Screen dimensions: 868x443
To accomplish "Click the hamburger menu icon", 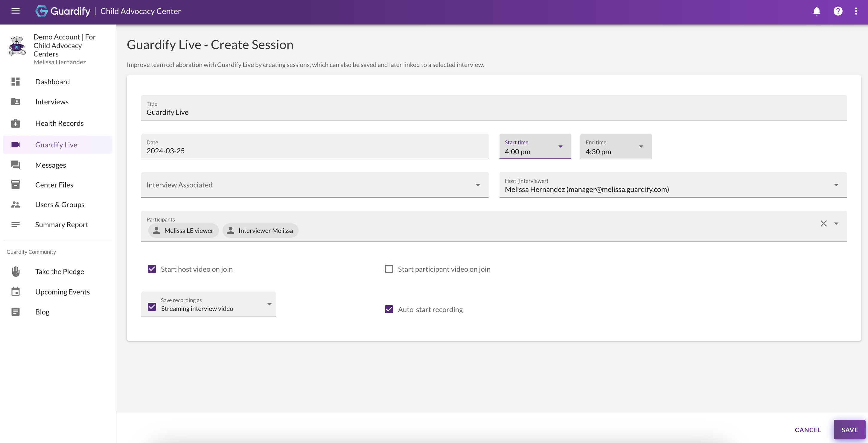I will point(15,11).
